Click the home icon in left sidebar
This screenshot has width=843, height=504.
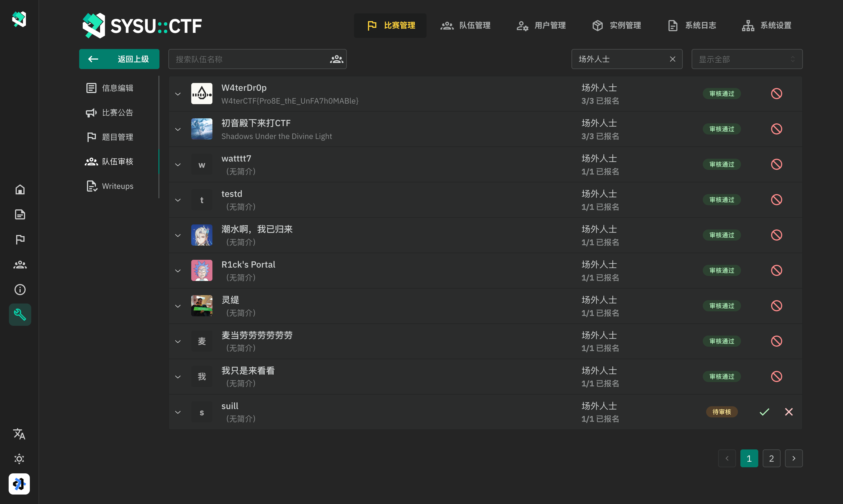coord(20,190)
